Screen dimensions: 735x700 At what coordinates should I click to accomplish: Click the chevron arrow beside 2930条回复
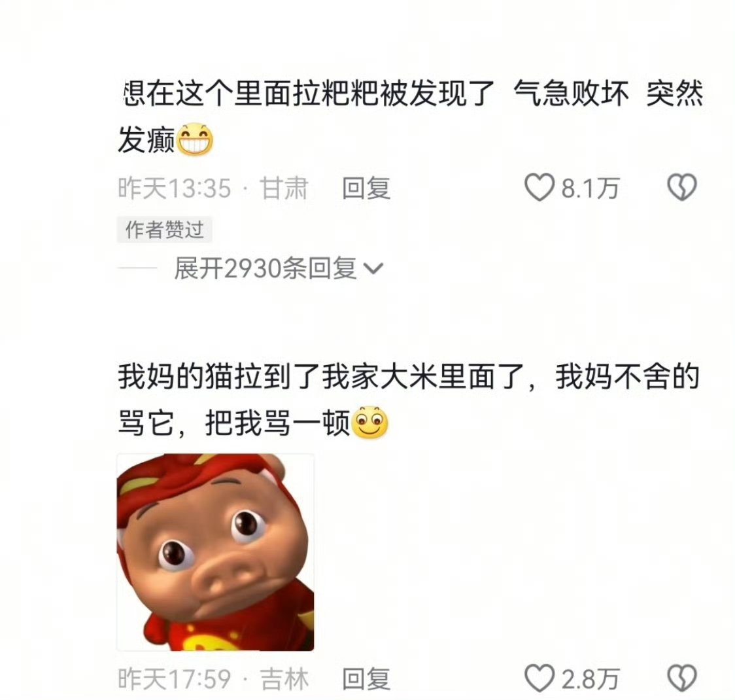(373, 269)
